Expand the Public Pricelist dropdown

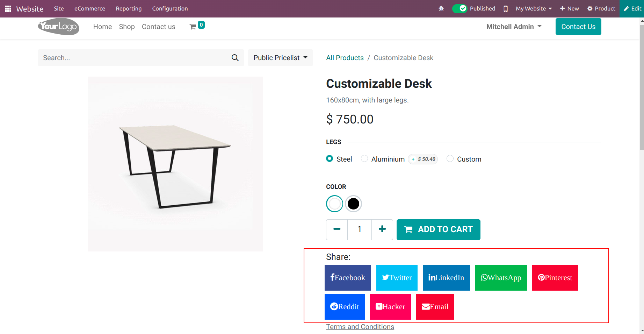pyautogui.click(x=280, y=58)
